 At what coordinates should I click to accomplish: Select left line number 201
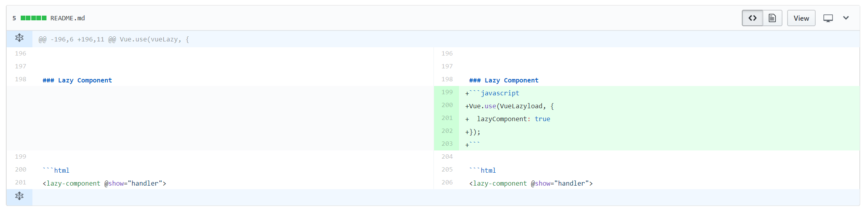point(21,182)
